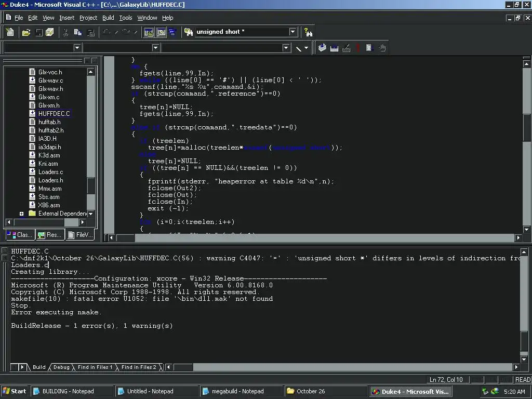Toggle the Output window icon

click(x=161, y=32)
